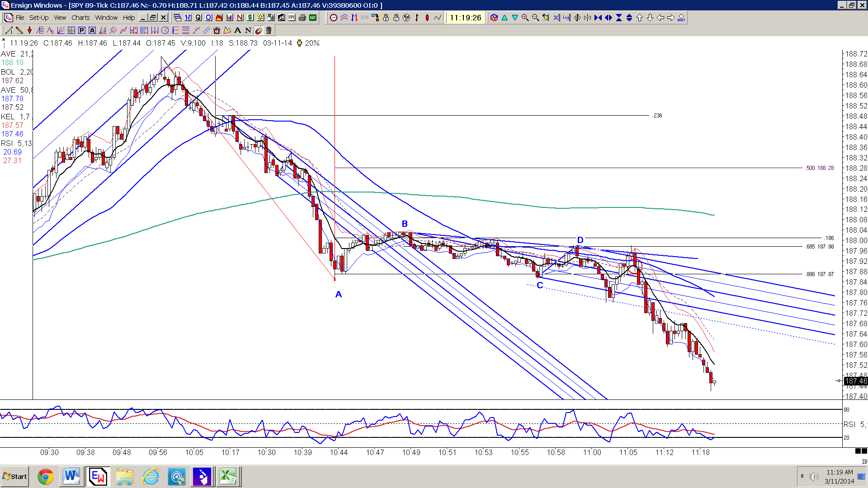Select the alarm clock alert tool
Image resolution: width=868 pixels, height=488 pixels.
(x=217, y=30)
